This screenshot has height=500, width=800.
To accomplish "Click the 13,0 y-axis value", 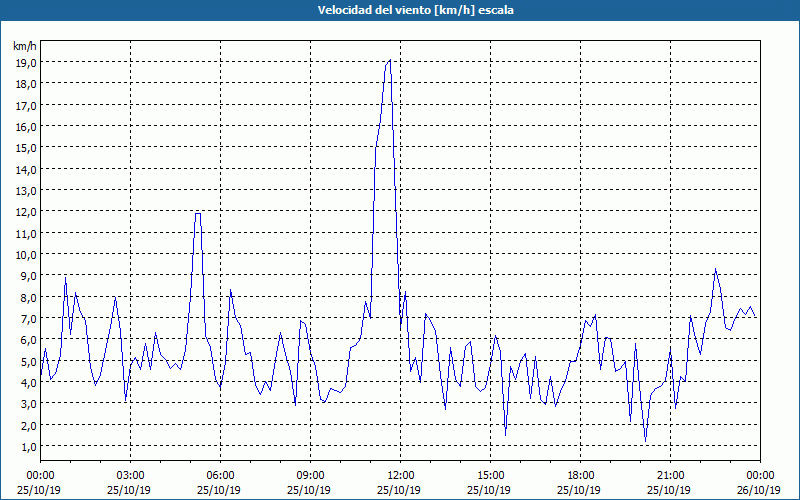I will point(25,190).
